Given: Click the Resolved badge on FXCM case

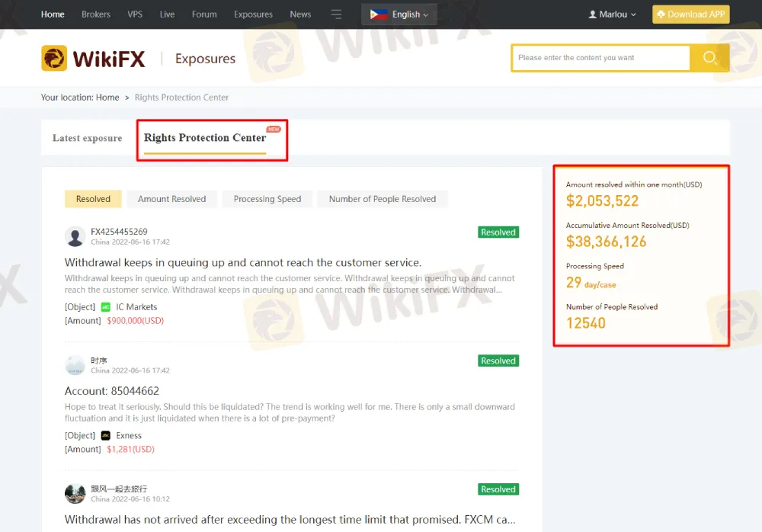Looking at the screenshot, I should pos(498,489).
